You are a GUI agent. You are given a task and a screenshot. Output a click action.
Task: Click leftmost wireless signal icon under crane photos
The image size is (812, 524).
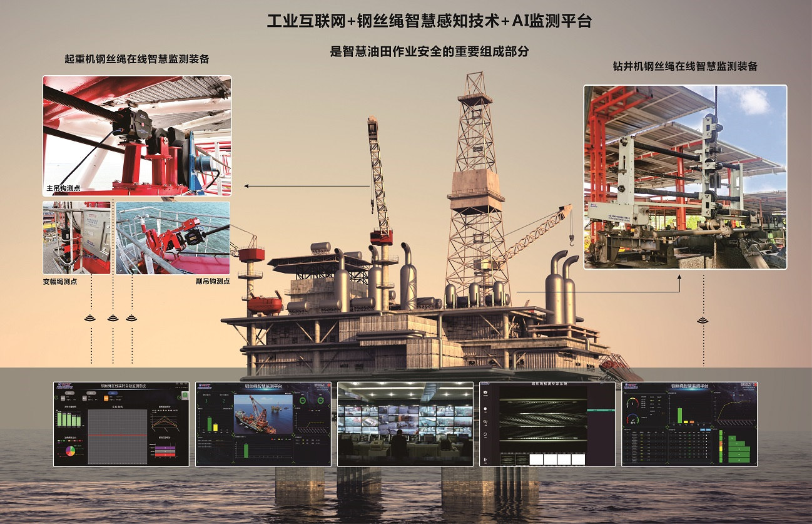(x=91, y=317)
